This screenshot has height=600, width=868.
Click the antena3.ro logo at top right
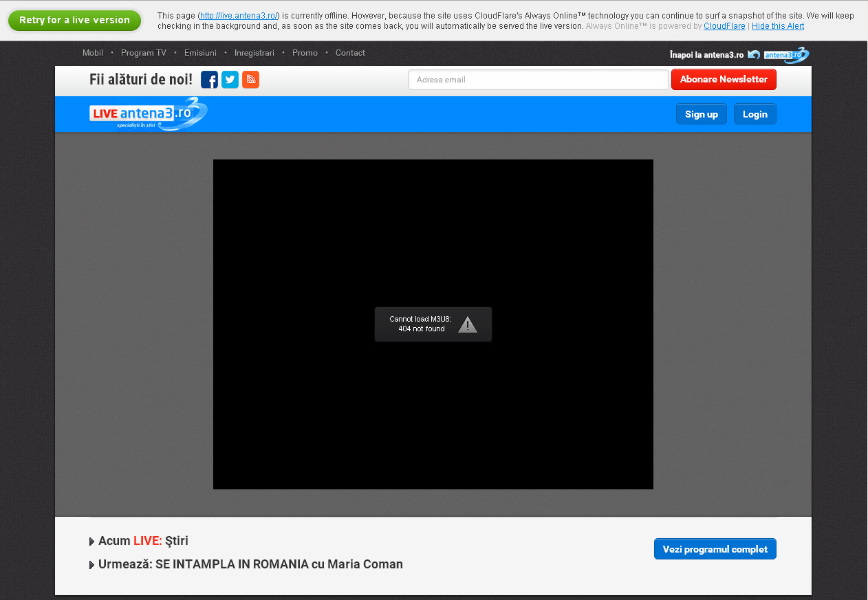(x=786, y=55)
